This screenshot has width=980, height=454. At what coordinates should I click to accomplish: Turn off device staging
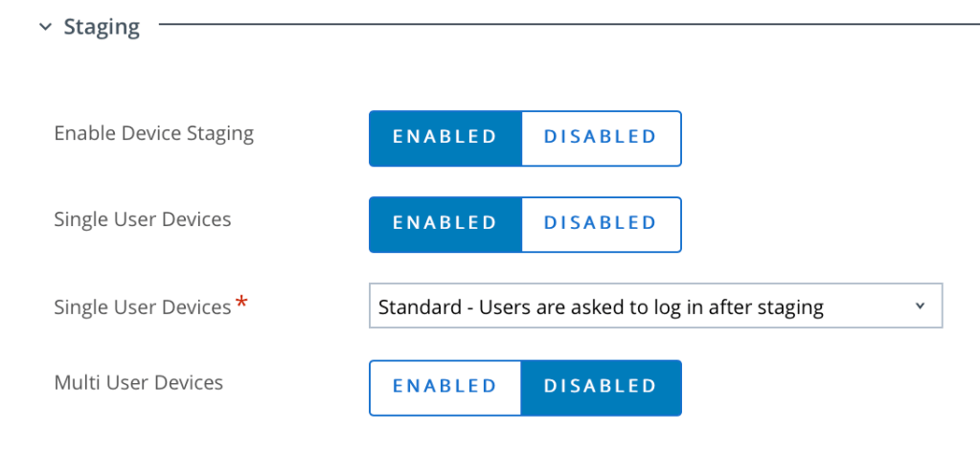601,137
